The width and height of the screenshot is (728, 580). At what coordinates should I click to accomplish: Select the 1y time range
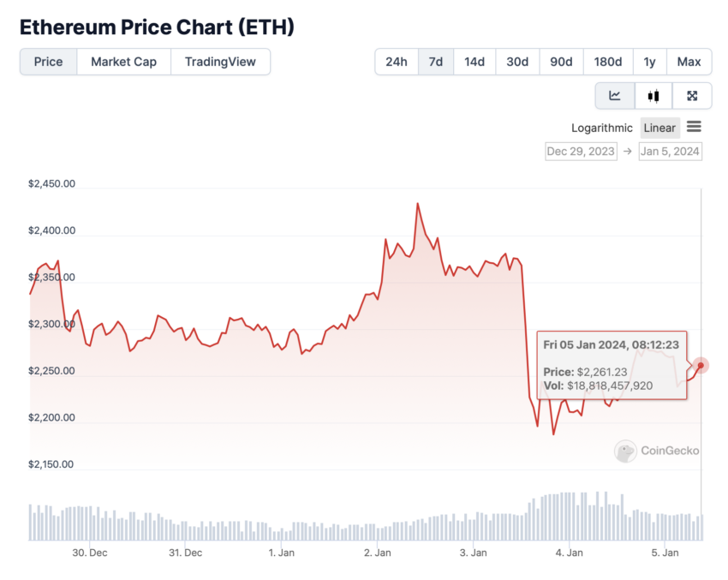coord(649,62)
